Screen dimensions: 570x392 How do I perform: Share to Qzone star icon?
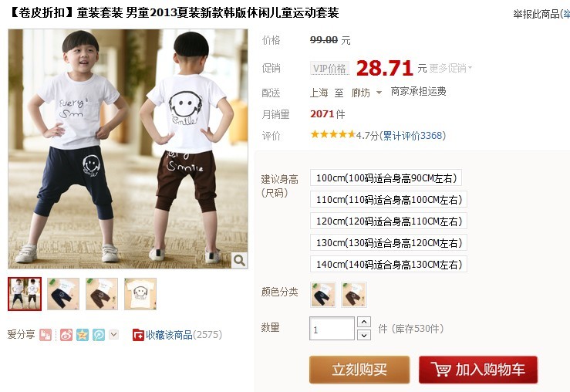tap(83, 335)
